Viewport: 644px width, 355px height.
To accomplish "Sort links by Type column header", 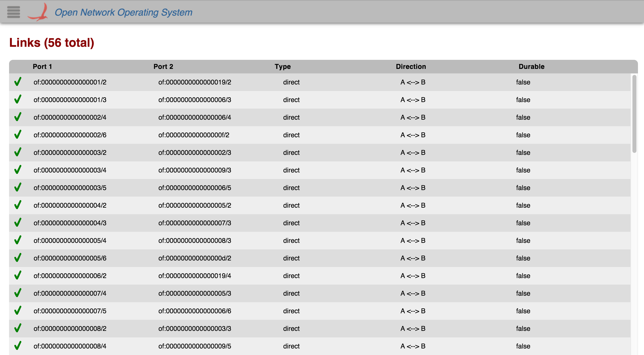I will (283, 67).
